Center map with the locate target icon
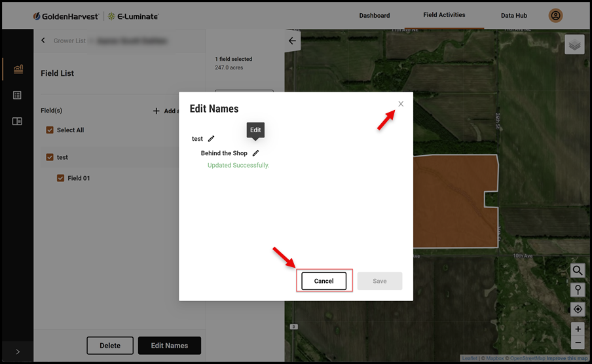 [578, 309]
